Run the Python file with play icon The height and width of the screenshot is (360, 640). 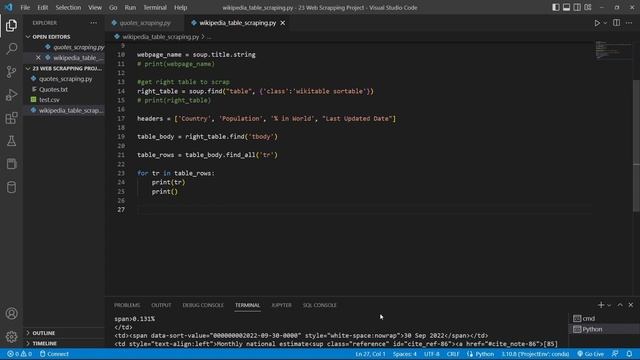click(597, 23)
